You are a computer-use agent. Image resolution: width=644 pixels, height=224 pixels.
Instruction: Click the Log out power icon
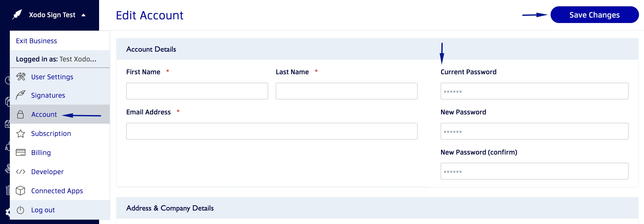pyautogui.click(x=20, y=210)
